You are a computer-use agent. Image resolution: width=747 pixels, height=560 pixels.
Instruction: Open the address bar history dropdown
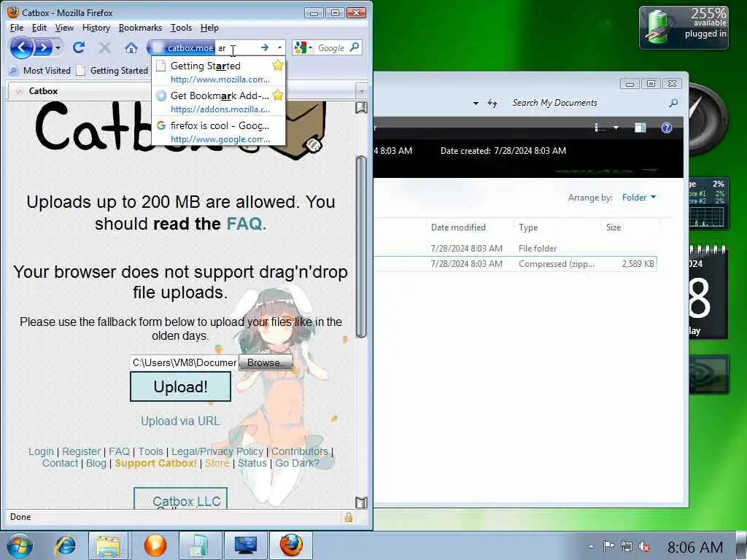279,47
